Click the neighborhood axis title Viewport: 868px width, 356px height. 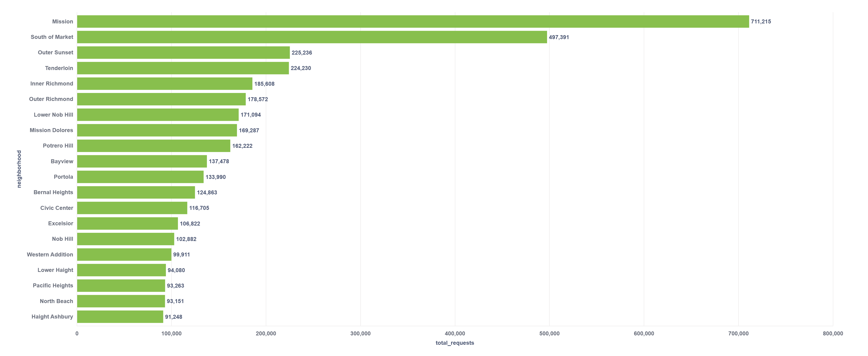(19, 169)
